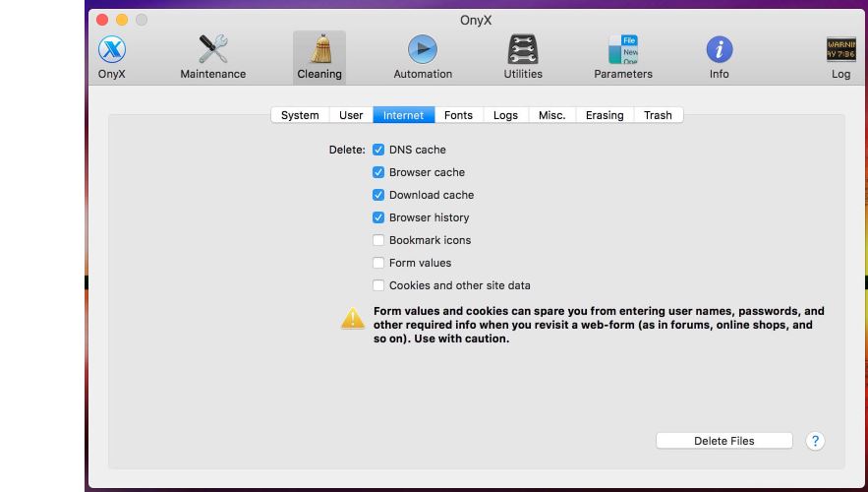Minimize the OnyX window
The height and width of the screenshot is (492, 868).
(x=122, y=20)
